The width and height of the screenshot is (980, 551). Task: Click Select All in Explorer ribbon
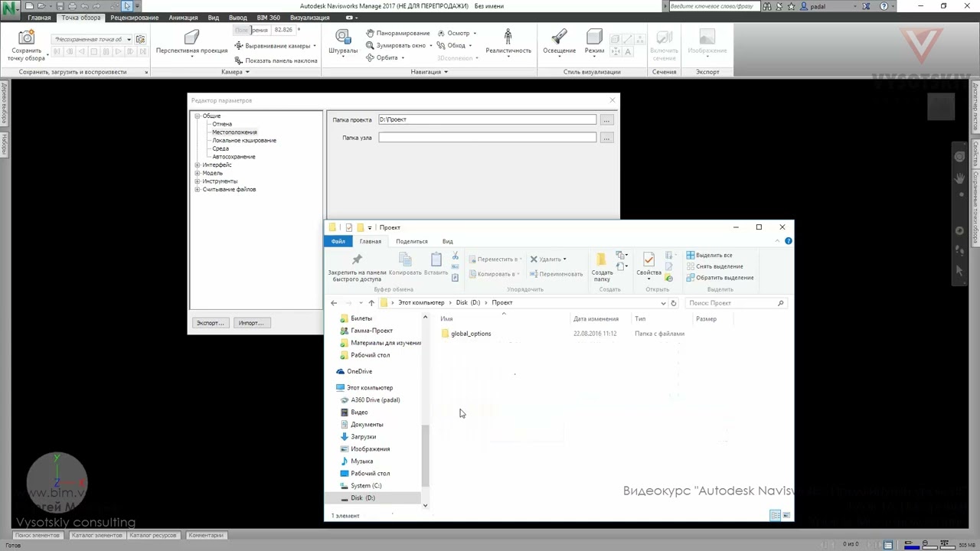[x=709, y=255]
